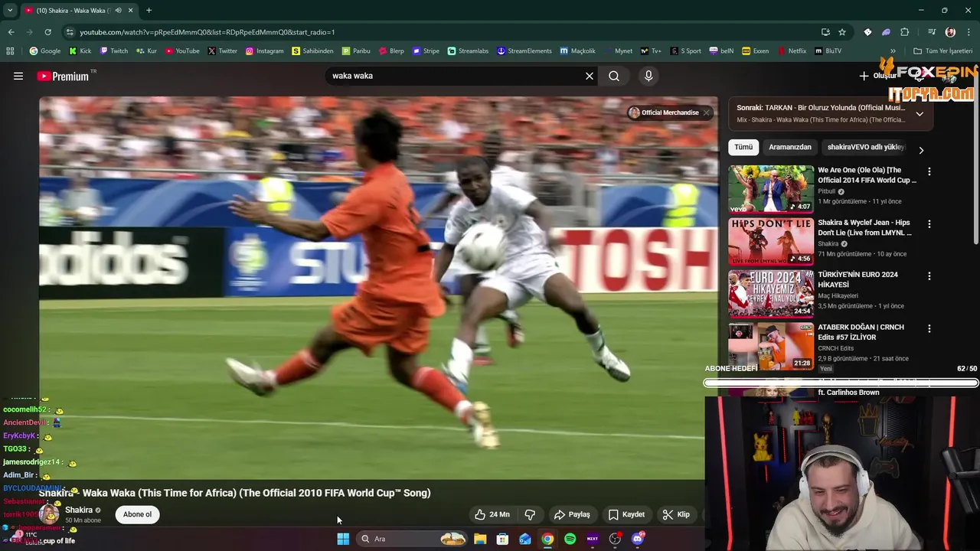Create a clip with Klip button
980x551 pixels.
pos(676,514)
